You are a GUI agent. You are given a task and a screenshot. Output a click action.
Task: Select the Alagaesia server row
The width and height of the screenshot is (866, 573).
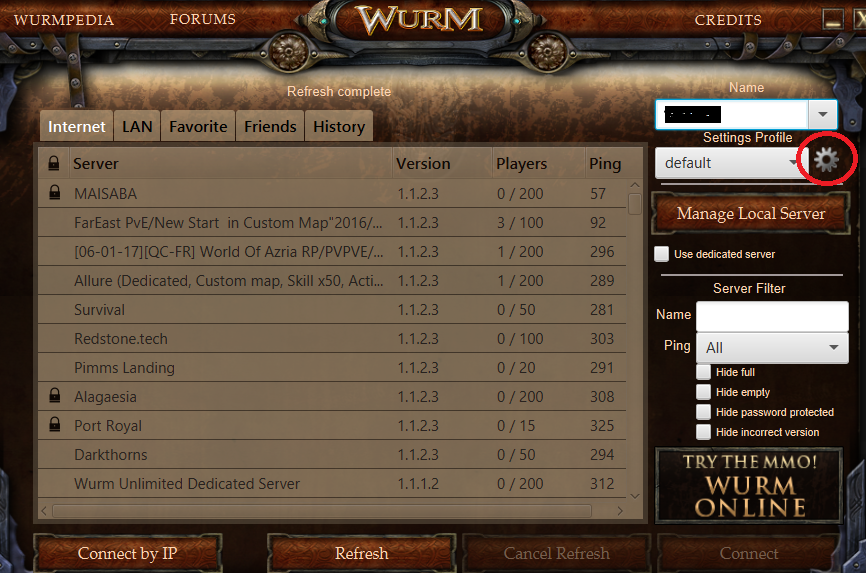332,396
